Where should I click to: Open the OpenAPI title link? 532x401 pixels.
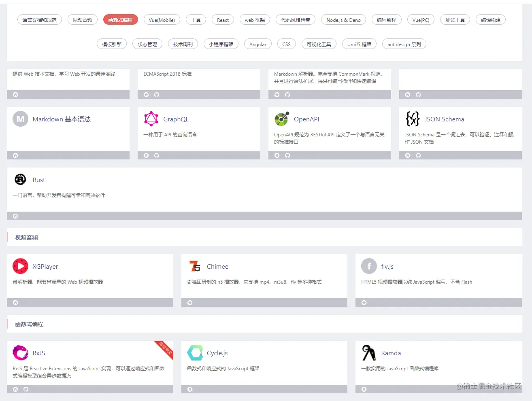[306, 119]
